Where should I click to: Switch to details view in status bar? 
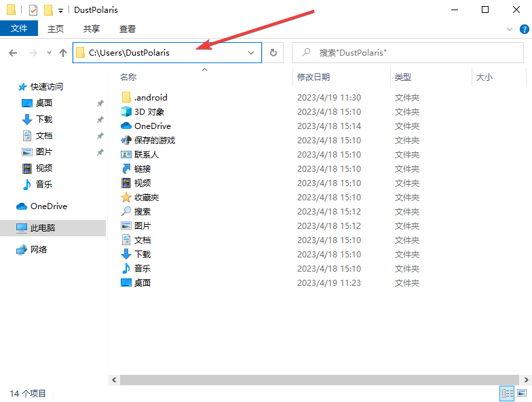(507, 394)
